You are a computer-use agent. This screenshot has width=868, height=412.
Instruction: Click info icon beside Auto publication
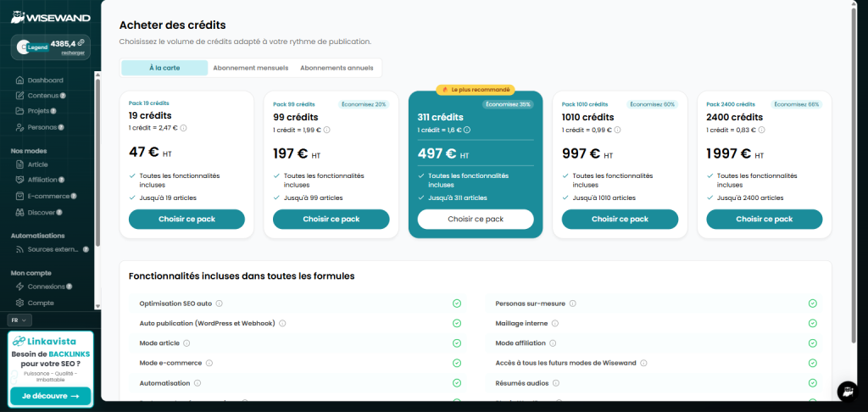[x=282, y=323]
